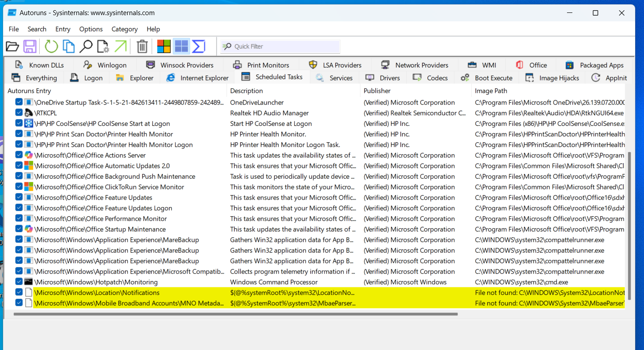Open entry properties from toolbar icon

click(x=103, y=46)
